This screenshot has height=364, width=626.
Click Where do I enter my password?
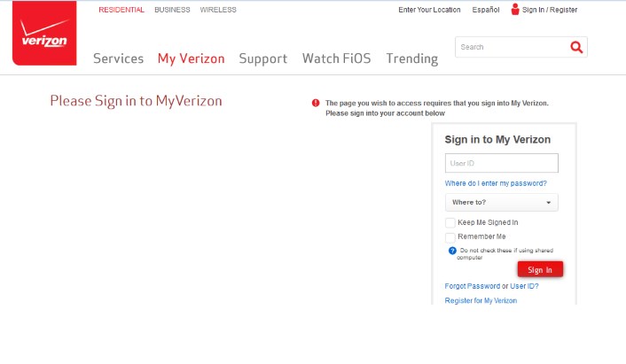tap(496, 183)
